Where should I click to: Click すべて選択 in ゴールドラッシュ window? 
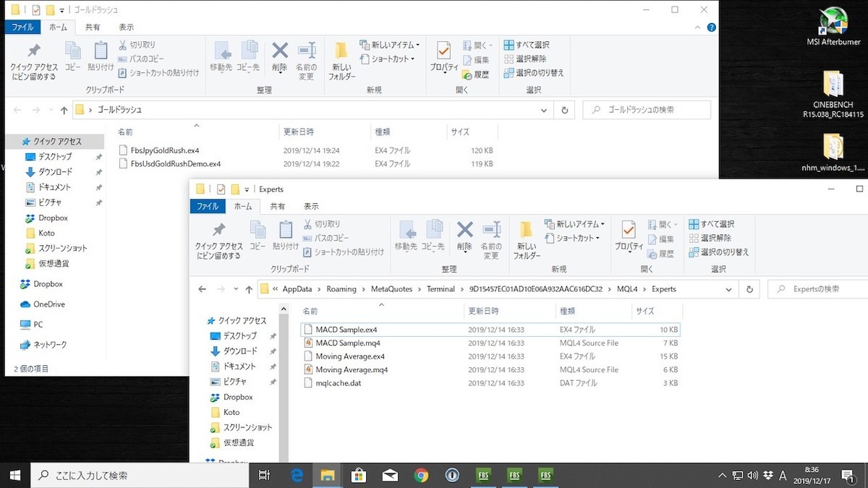[527, 45]
